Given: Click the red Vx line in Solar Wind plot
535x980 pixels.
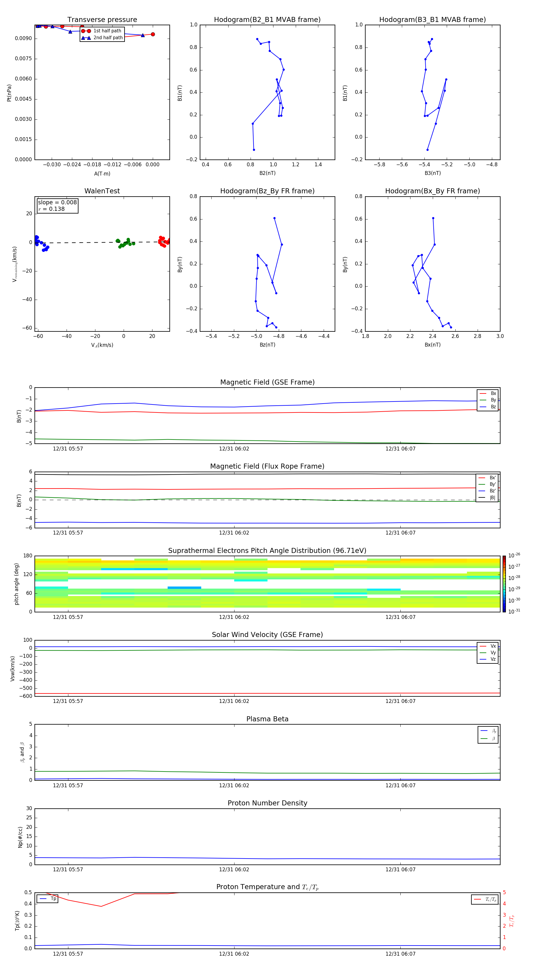Looking at the screenshot, I should [x=267, y=693].
